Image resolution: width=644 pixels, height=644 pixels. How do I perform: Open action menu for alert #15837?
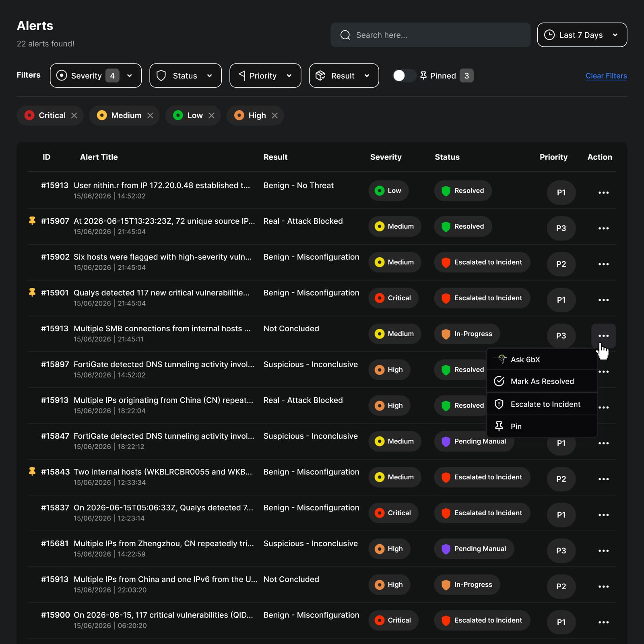click(x=603, y=515)
